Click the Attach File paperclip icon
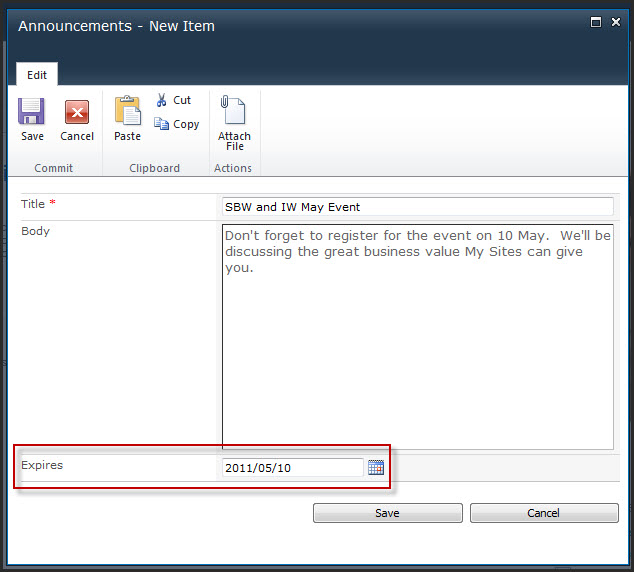This screenshot has height=572, width=634. tap(233, 110)
